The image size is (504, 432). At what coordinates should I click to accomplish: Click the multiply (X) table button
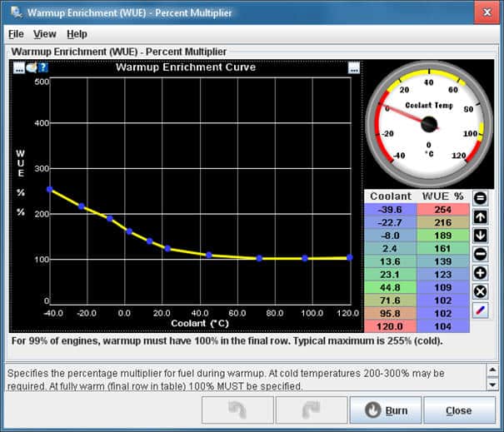click(x=480, y=291)
